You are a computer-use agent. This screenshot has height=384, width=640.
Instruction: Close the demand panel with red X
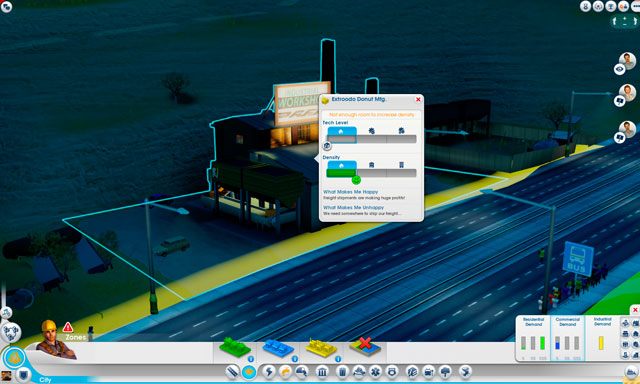click(635, 311)
